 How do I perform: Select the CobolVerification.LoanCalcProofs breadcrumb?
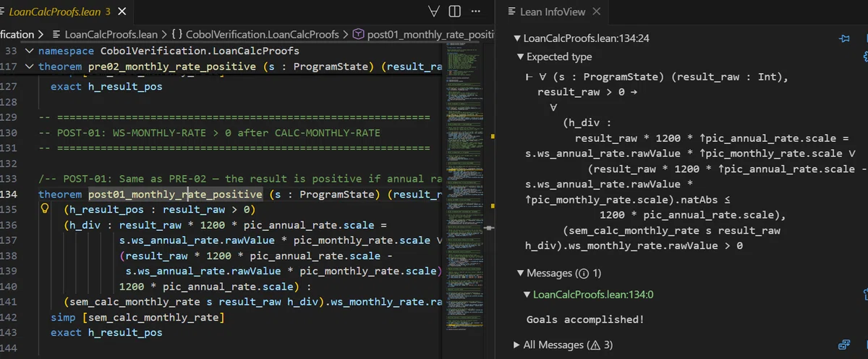coord(263,34)
